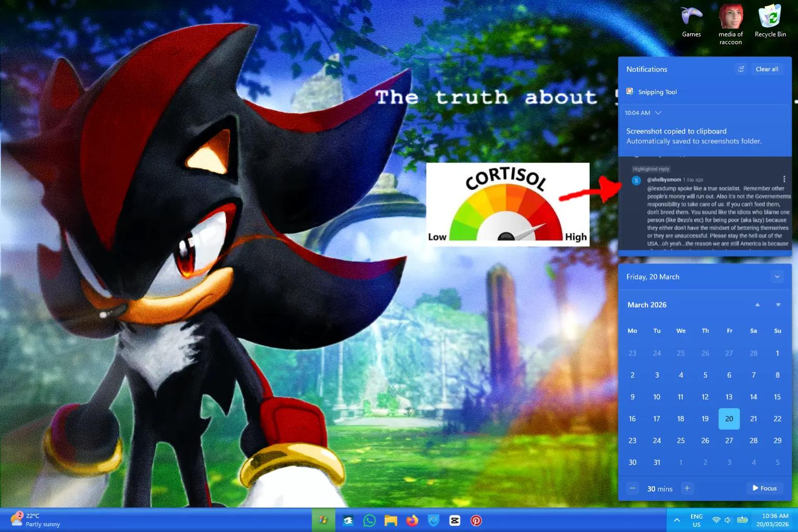Select 15 in the calendar
This screenshot has width=798, height=532.
click(777, 397)
